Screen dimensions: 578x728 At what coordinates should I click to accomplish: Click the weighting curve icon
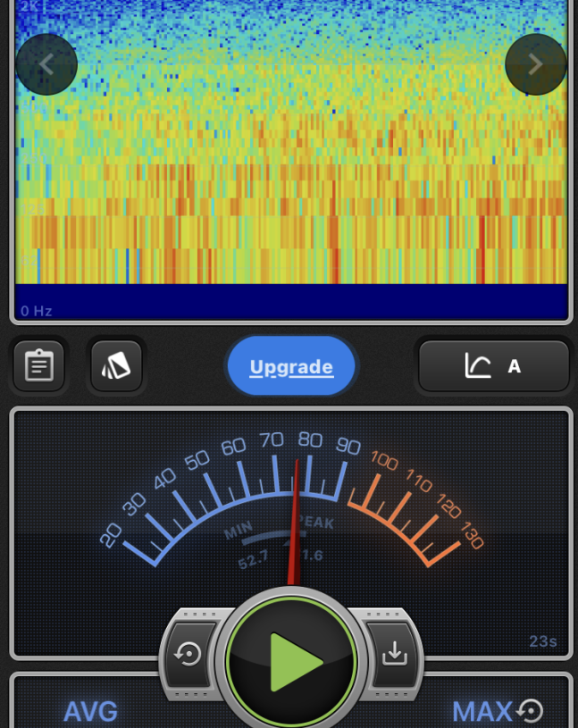(x=478, y=365)
